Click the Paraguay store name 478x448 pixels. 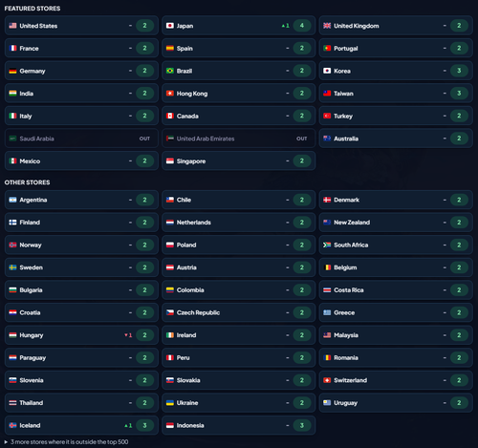point(33,358)
